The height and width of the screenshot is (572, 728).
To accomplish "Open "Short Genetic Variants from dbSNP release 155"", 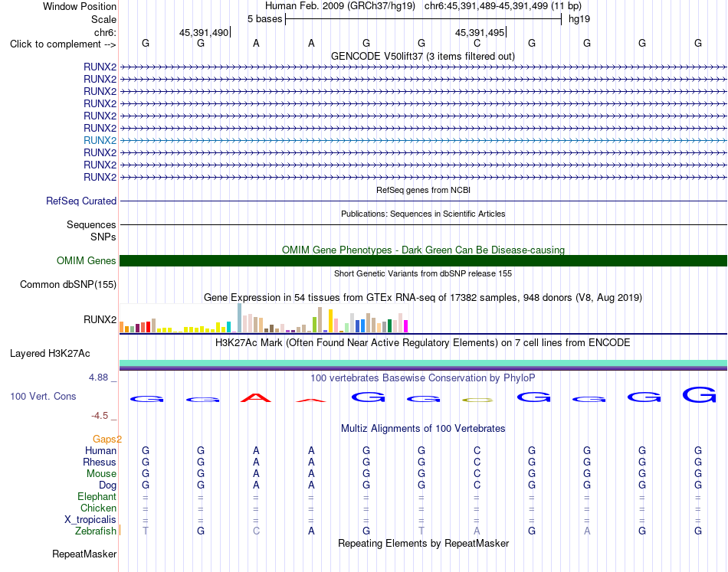I will [423, 273].
